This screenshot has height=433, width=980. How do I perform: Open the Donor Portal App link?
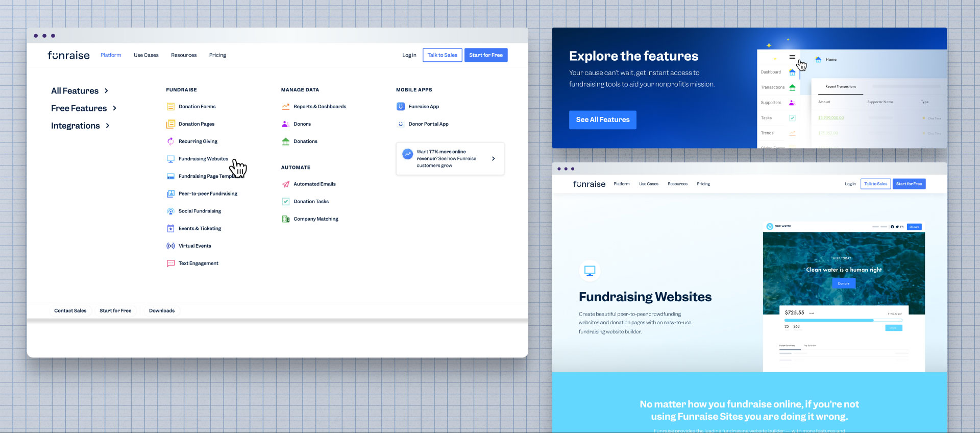pos(429,124)
